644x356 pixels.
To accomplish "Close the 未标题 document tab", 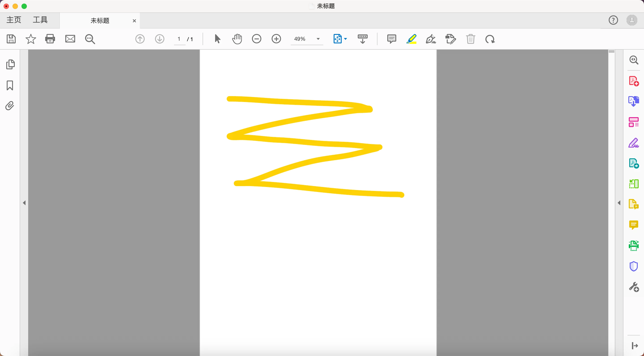I will click(134, 21).
